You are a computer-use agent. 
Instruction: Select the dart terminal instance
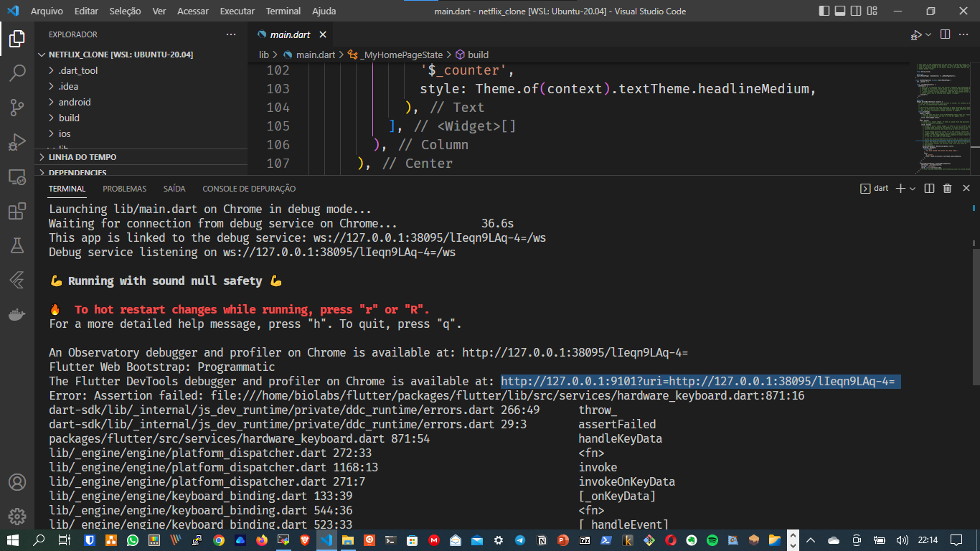point(875,189)
